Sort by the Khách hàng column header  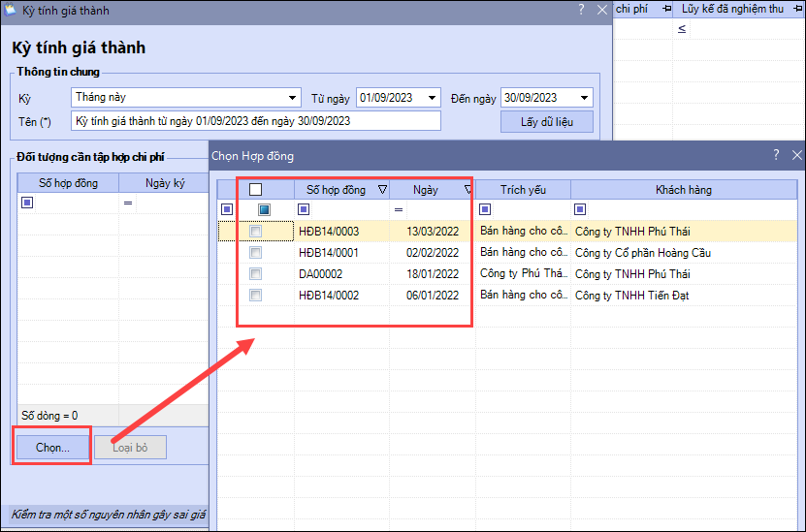[683, 190]
